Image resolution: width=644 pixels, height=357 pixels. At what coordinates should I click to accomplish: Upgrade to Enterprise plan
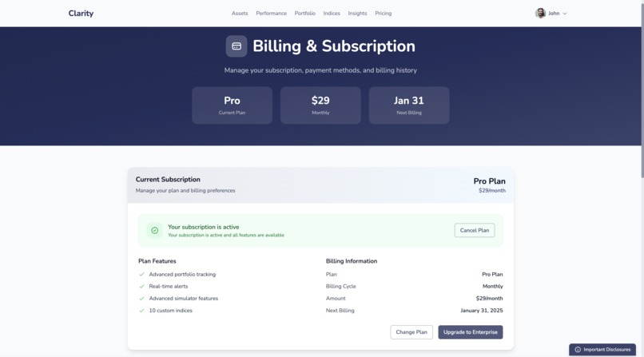point(471,332)
